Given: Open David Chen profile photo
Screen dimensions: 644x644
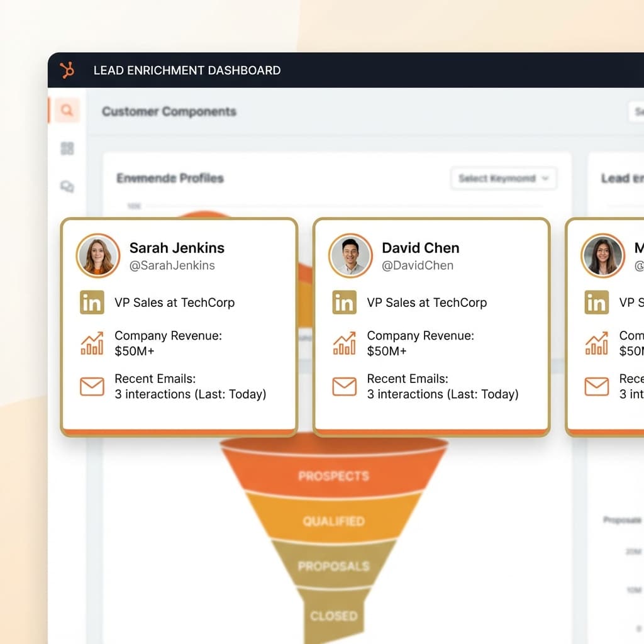Looking at the screenshot, I should point(350,256).
